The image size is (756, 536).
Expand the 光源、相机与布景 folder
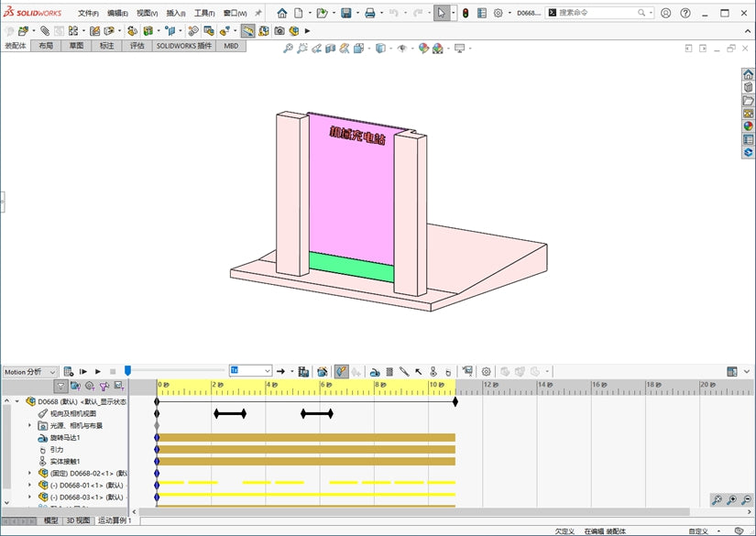[29, 426]
